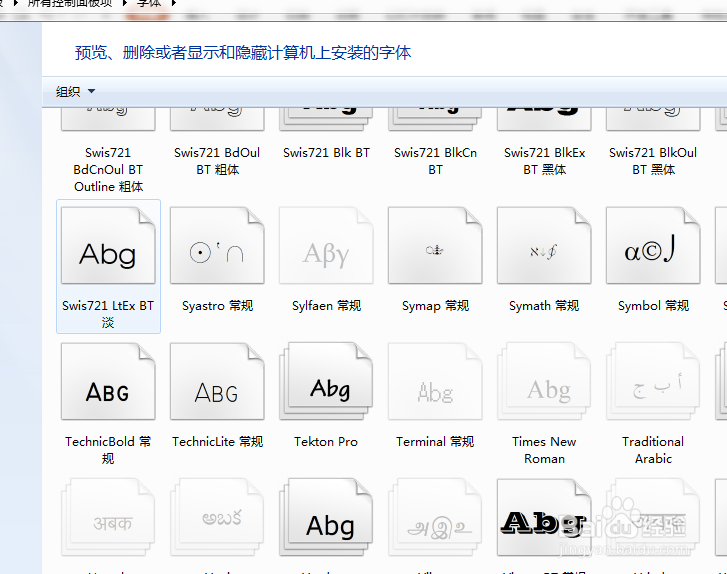This screenshot has height=574, width=727.
Task: Click the 所有控制面板项 breadcrumb segment
Action: tap(70, 3)
